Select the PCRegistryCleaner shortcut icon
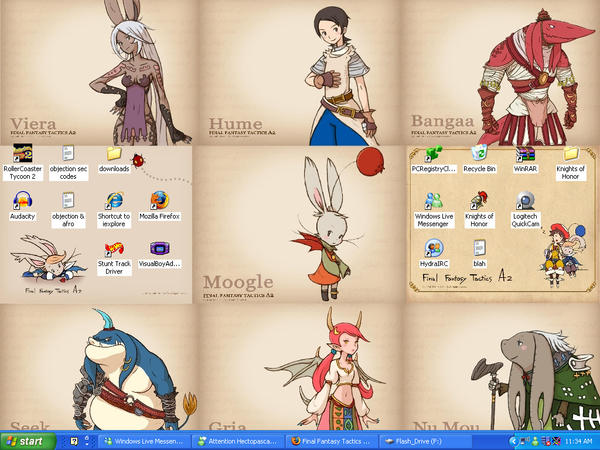Screen dimensions: 600x450 [434, 153]
